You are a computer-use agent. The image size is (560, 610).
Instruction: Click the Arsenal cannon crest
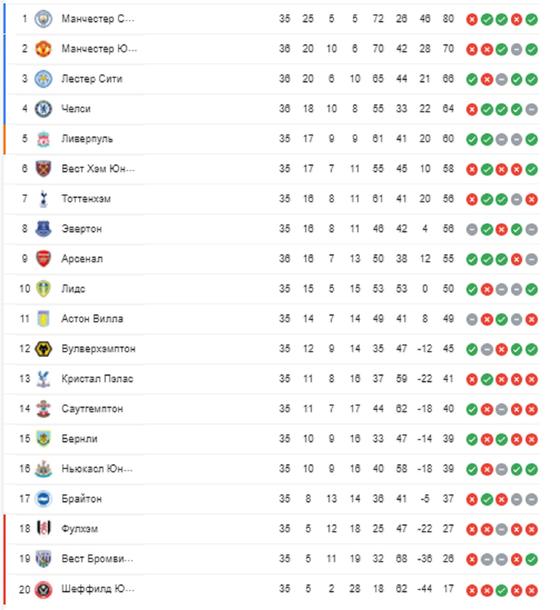click(43, 259)
